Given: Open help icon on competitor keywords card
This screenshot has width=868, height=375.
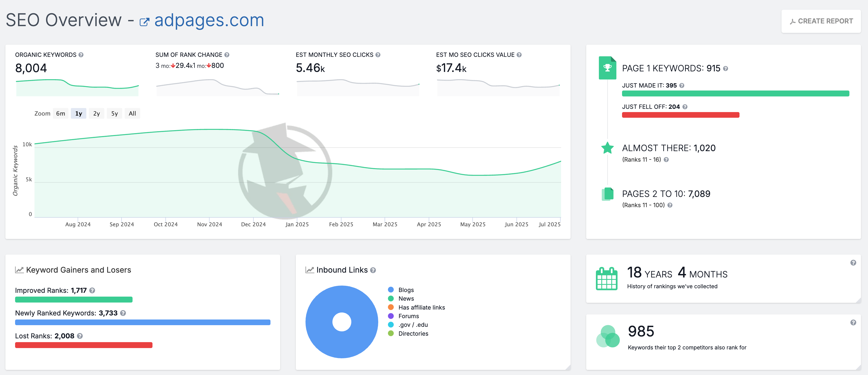Looking at the screenshot, I should coord(853,323).
